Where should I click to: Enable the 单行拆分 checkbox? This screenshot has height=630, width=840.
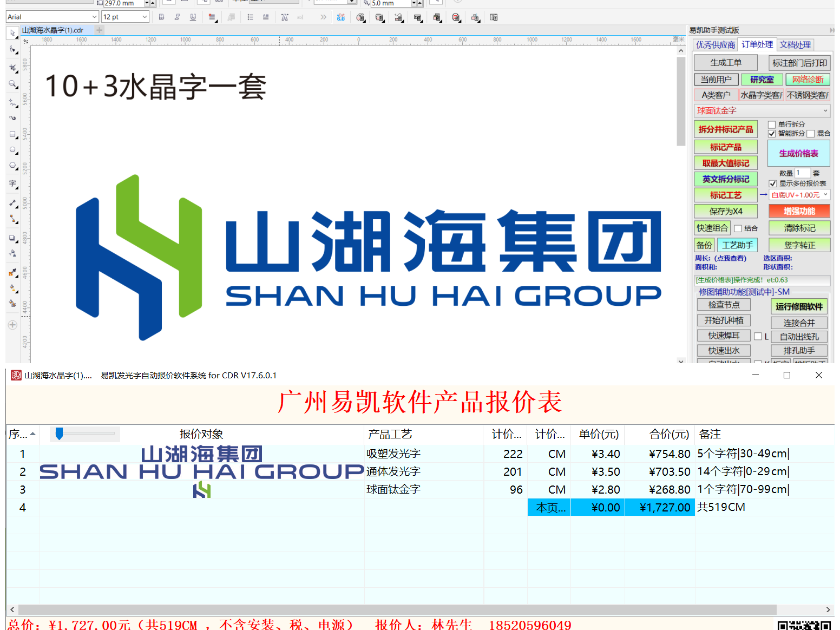coord(772,124)
